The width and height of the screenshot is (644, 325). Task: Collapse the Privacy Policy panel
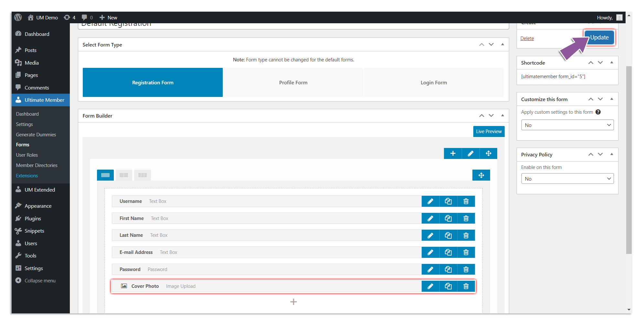point(612,154)
